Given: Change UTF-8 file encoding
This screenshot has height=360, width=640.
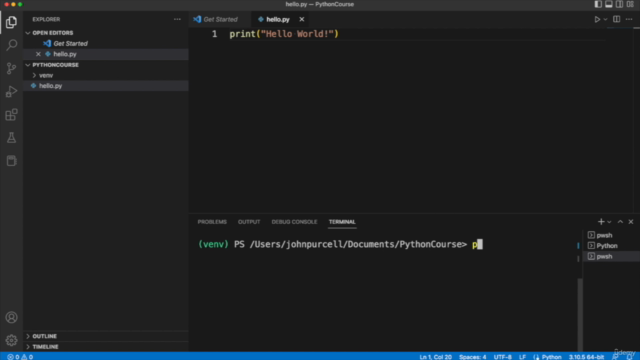Looking at the screenshot, I should click(502, 357).
